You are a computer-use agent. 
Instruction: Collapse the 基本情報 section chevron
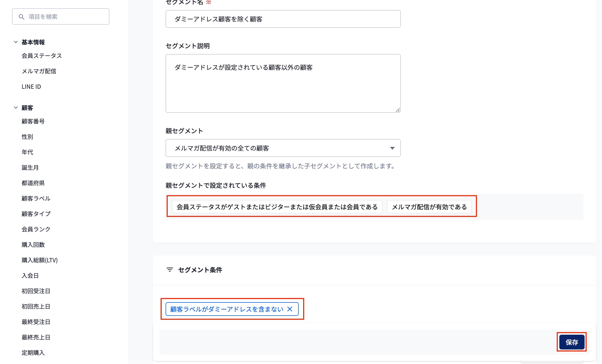click(16, 42)
